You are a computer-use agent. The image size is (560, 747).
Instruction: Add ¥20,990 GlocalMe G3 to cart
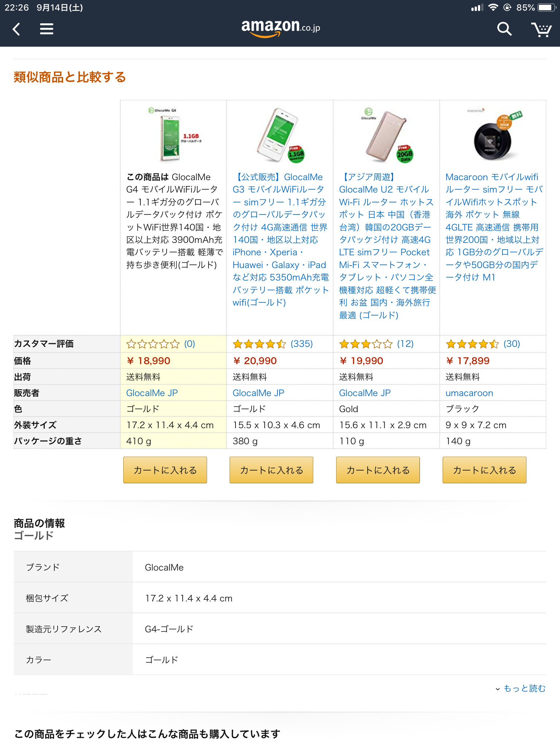(272, 470)
